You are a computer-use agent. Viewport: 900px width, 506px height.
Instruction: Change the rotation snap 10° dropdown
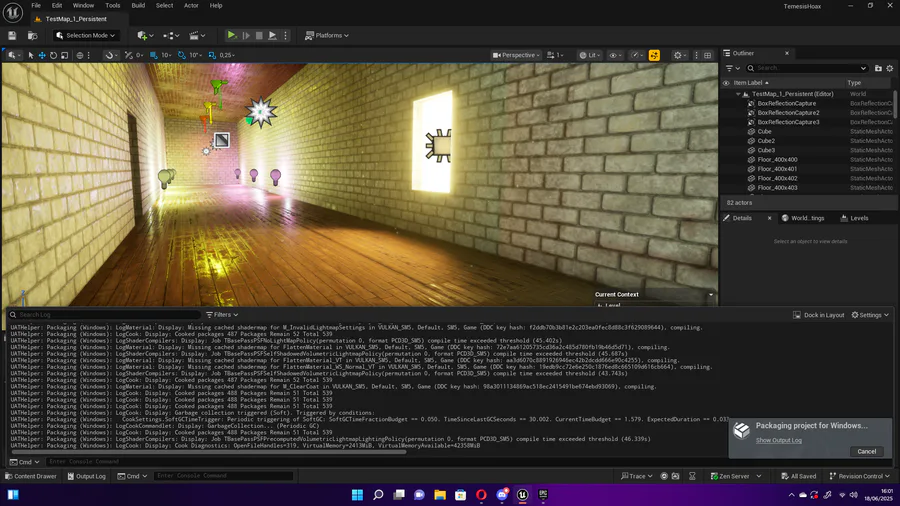[195, 55]
